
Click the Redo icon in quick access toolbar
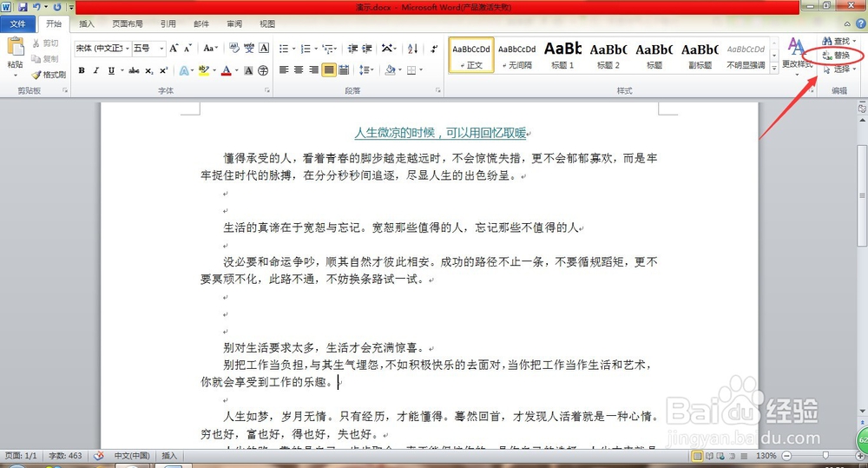pyautogui.click(x=57, y=7)
